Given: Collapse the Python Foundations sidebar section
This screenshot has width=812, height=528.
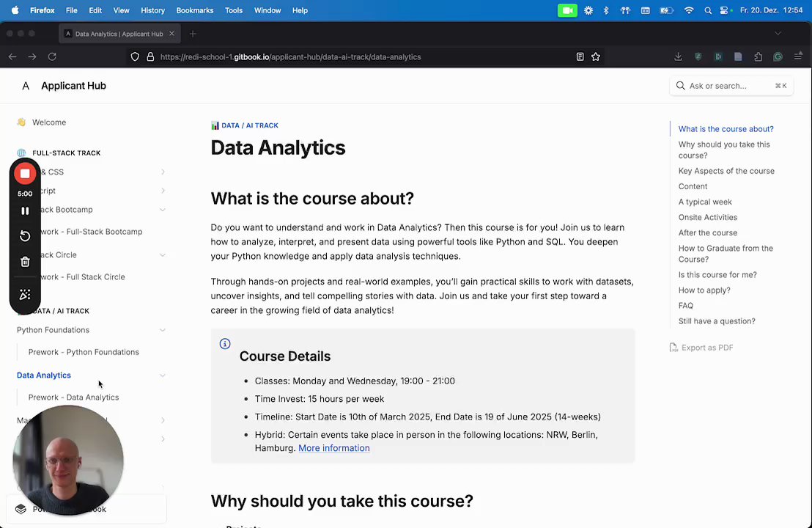Looking at the screenshot, I should 163,330.
